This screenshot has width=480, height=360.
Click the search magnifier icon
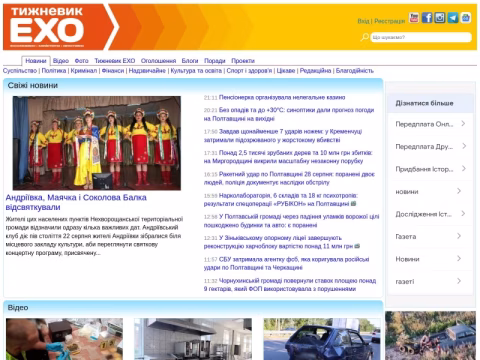pyautogui.click(x=365, y=37)
